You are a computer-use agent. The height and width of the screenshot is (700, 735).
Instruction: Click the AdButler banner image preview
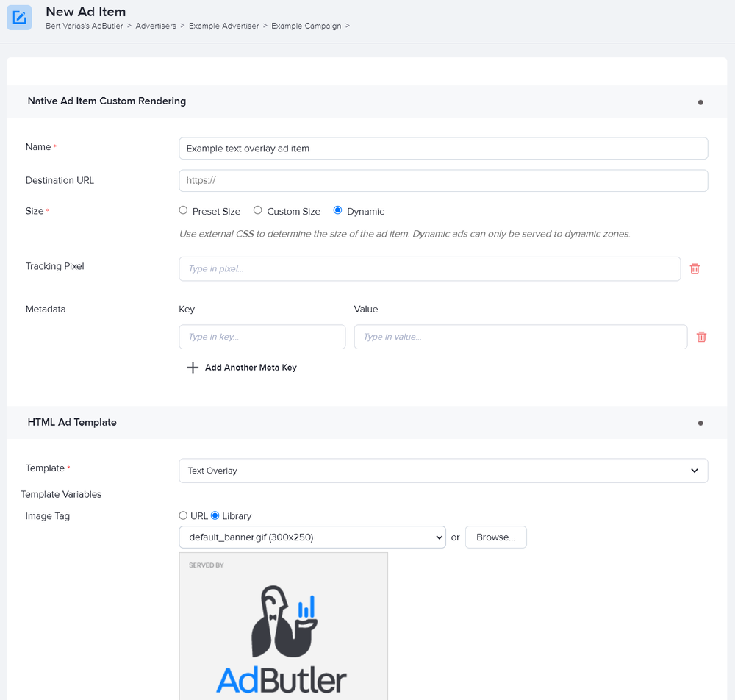click(284, 626)
